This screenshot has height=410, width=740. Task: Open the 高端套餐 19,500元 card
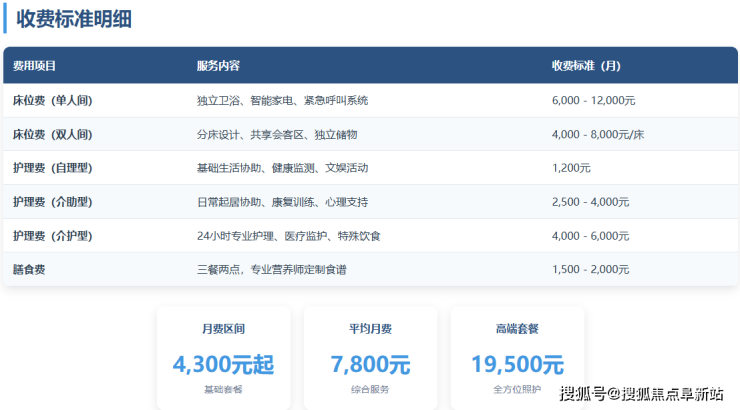click(516, 357)
